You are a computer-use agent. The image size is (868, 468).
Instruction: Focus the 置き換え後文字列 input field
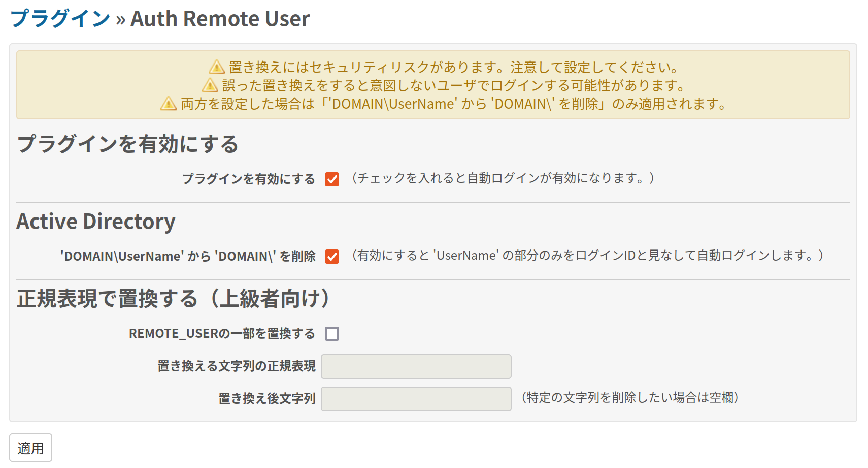[416, 399]
